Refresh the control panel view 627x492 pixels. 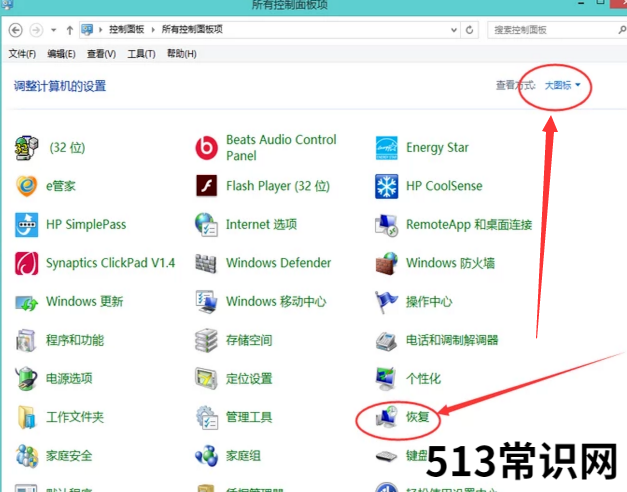(469, 30)
